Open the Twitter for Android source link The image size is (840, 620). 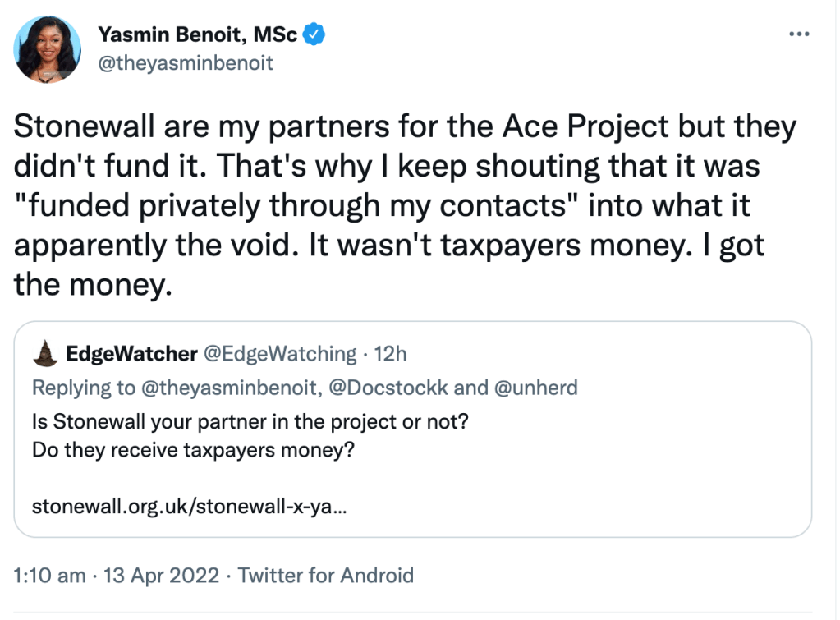[x=325, y=576]
